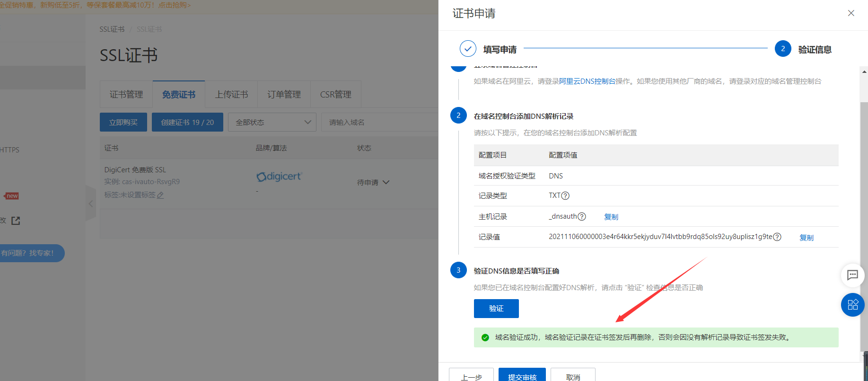
Task: Click the help icon next to _dnsauth
Action: click(582, 216)
